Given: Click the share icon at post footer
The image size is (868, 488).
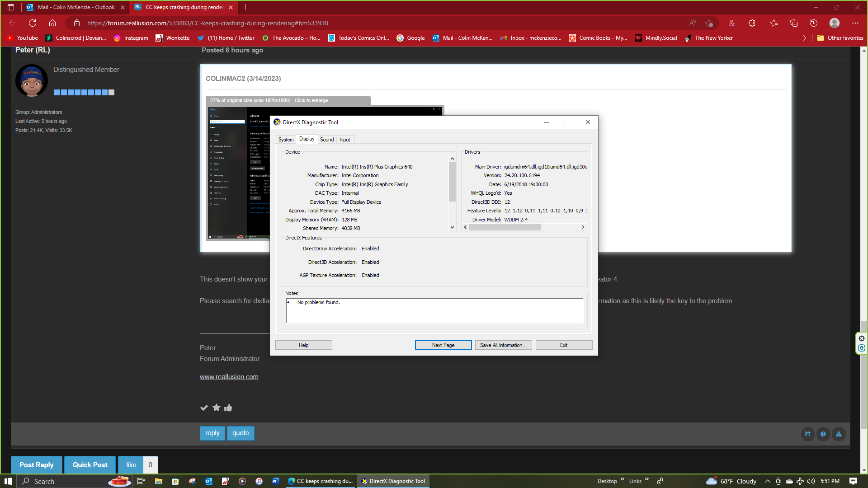Looking at the screenshot, I should tap(807, 434).
